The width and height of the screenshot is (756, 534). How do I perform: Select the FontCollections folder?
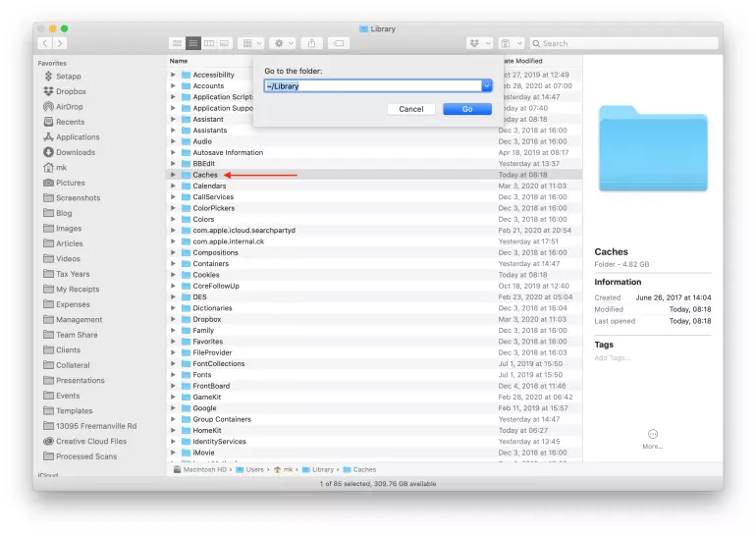click(218, 363)
